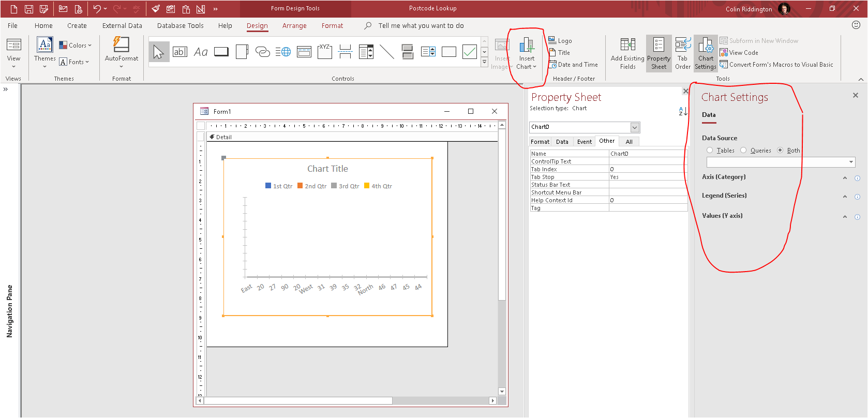The image size is (868, 418).
Task: Choose the Insert Page Break control
Action: [x=346, y=51]
